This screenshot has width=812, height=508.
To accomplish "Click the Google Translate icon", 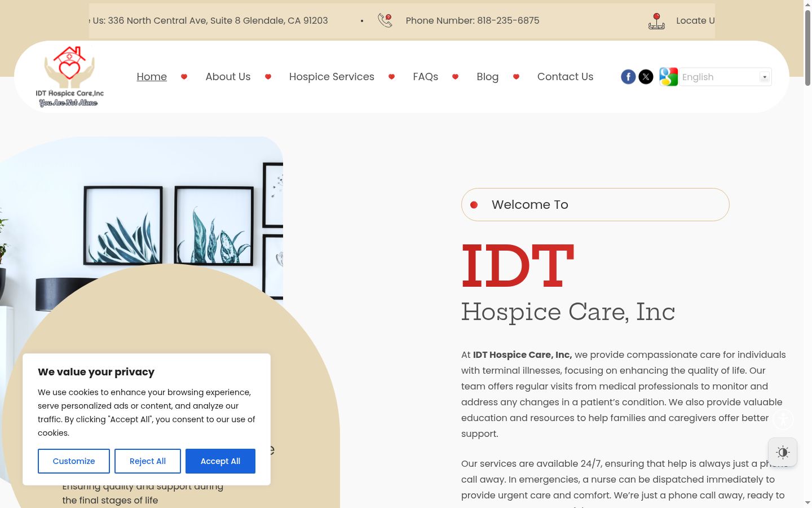I will tap(668, 77).
